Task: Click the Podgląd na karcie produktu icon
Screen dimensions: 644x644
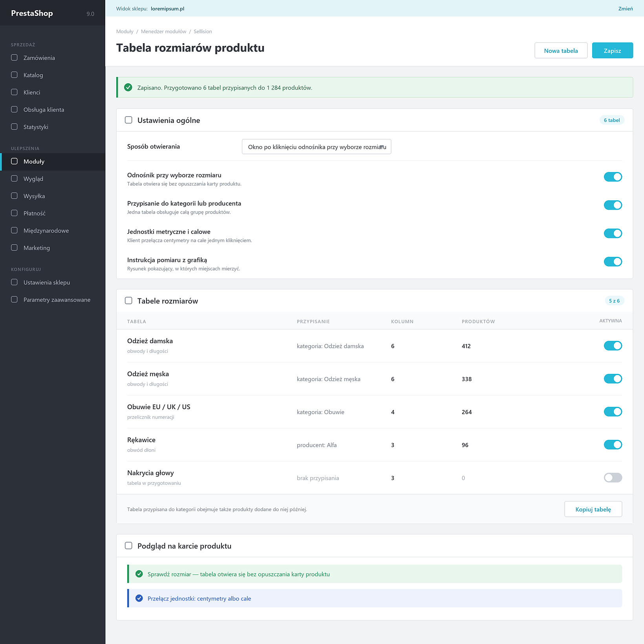Action: (128, 546)
